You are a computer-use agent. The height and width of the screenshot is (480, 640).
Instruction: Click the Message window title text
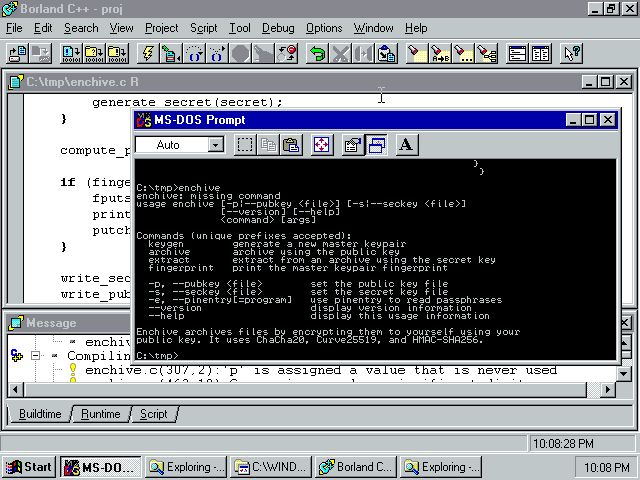[51, 323]
